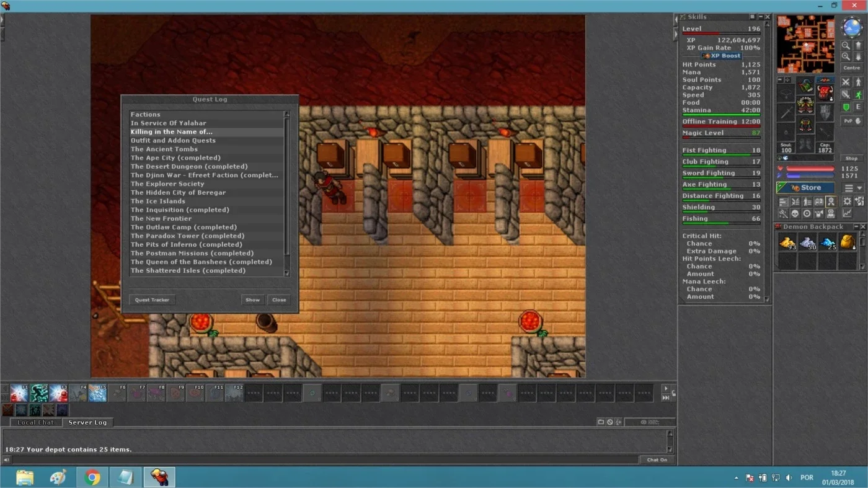Open the Quest Tracker

152,299
